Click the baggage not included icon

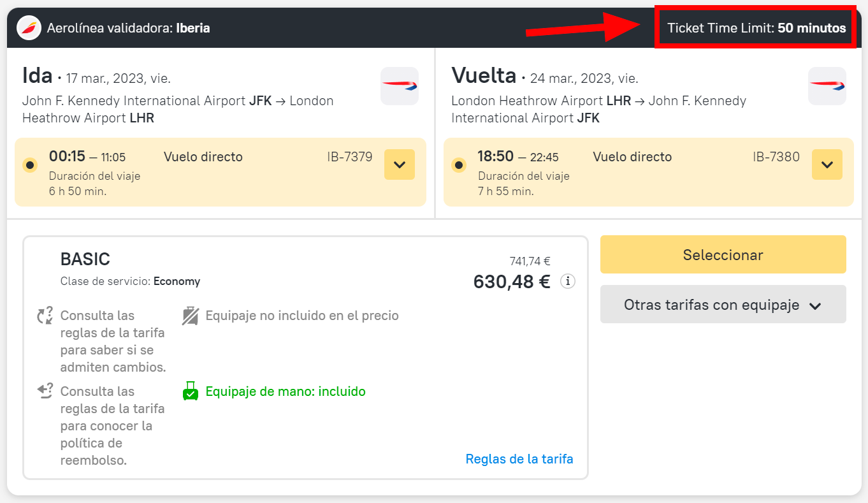click(190, 316)
